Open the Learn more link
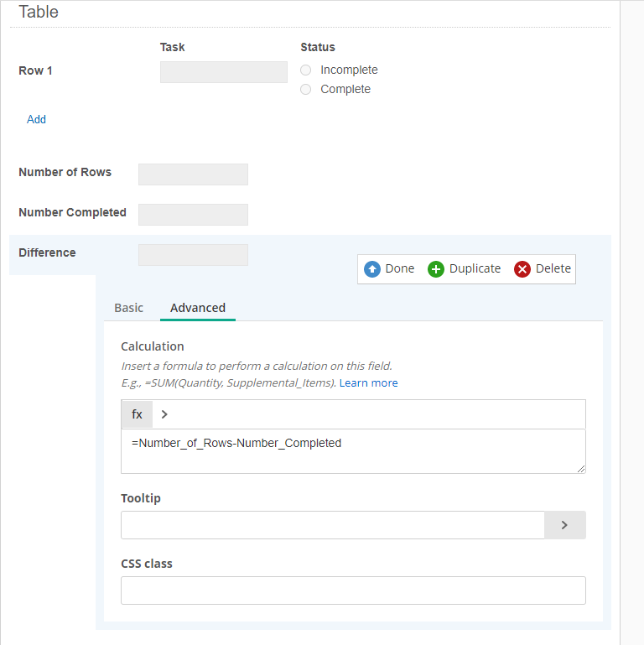The image size is (644, 645). (x=368, y=383)
